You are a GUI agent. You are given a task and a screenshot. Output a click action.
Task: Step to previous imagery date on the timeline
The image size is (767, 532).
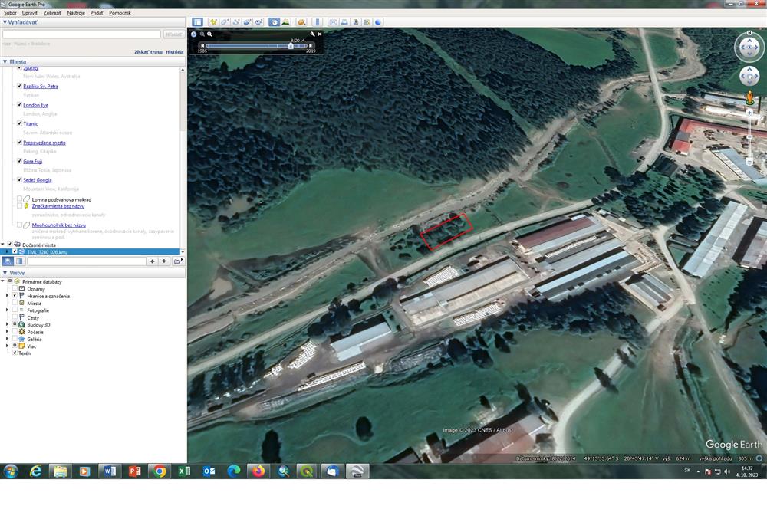[202, 45]
